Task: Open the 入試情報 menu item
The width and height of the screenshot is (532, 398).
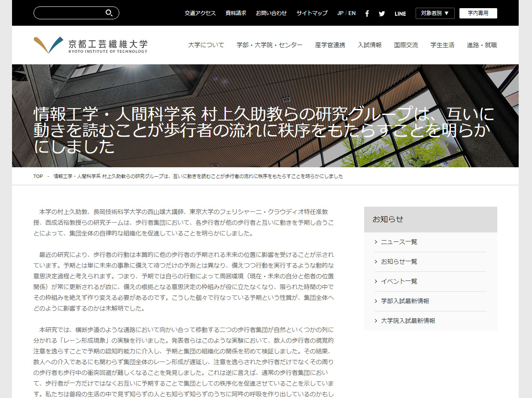Action: click(370, 45)
